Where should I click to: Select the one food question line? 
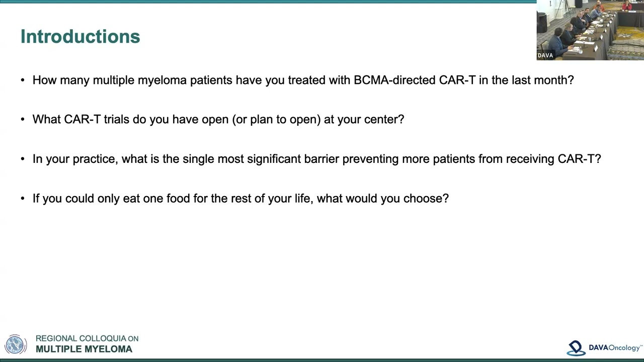[x=240, y=199]
